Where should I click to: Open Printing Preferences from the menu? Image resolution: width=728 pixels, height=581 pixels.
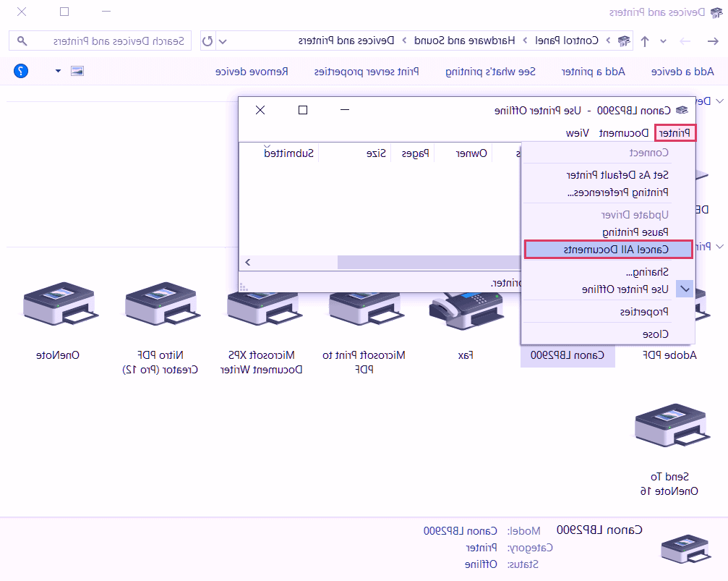pyautogui.click(x=618, y=192)
